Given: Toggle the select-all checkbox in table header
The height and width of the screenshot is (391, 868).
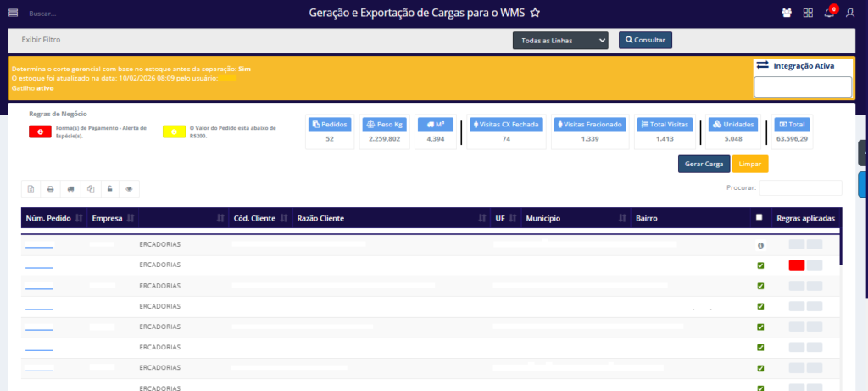Looking at the screenshot, I should (759, 218).
